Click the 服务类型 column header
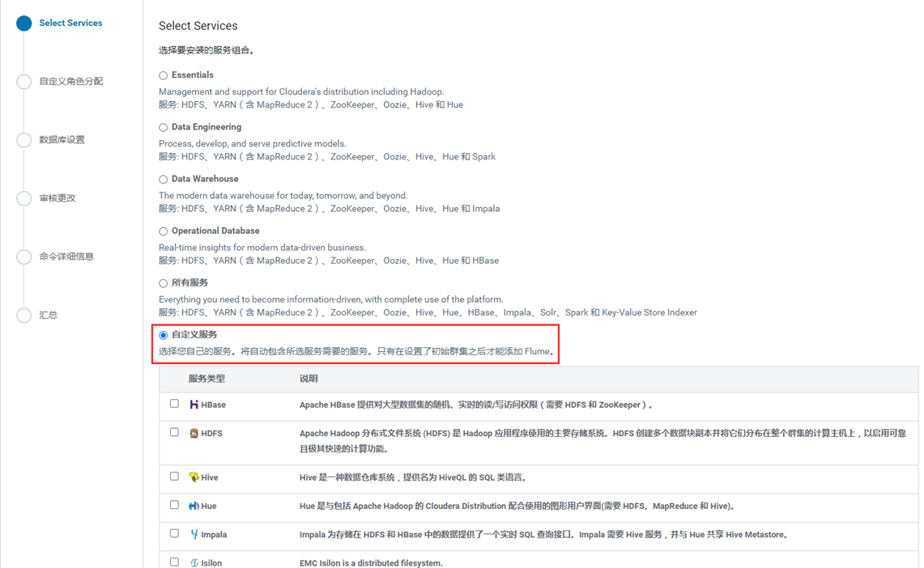The height and width of the screenshot is (568, 924). pos(207,379)
